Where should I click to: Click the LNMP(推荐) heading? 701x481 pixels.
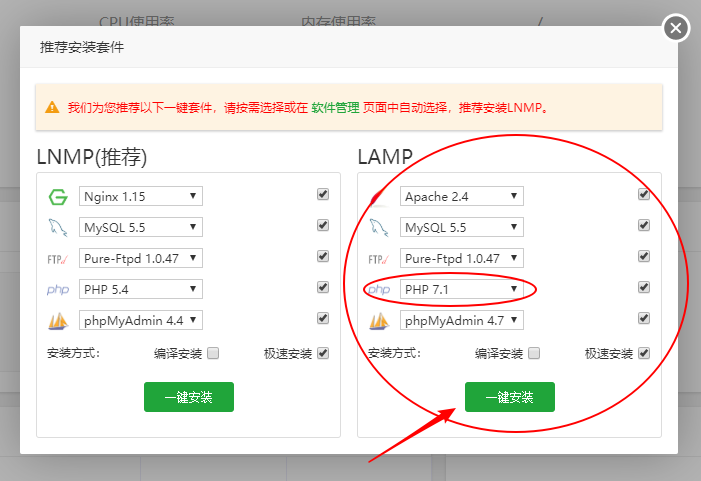click(x=92, y=157)
